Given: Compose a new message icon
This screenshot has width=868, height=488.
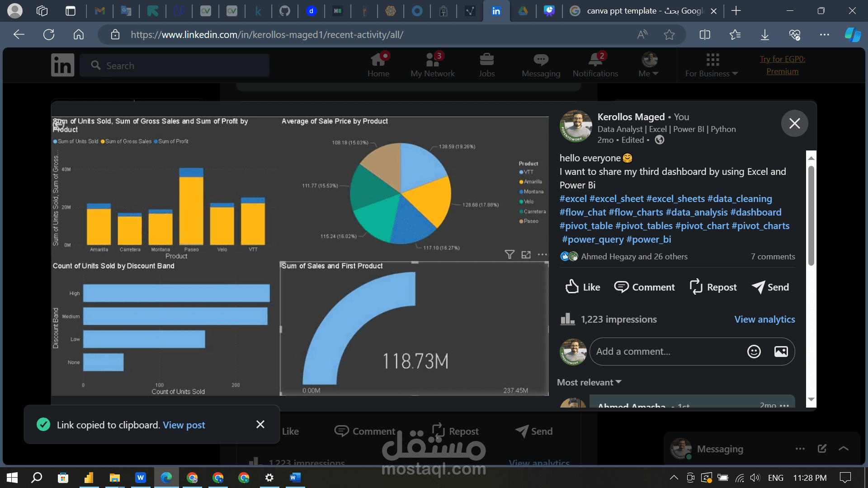Looking at the screenshot, I should [822, 448].
